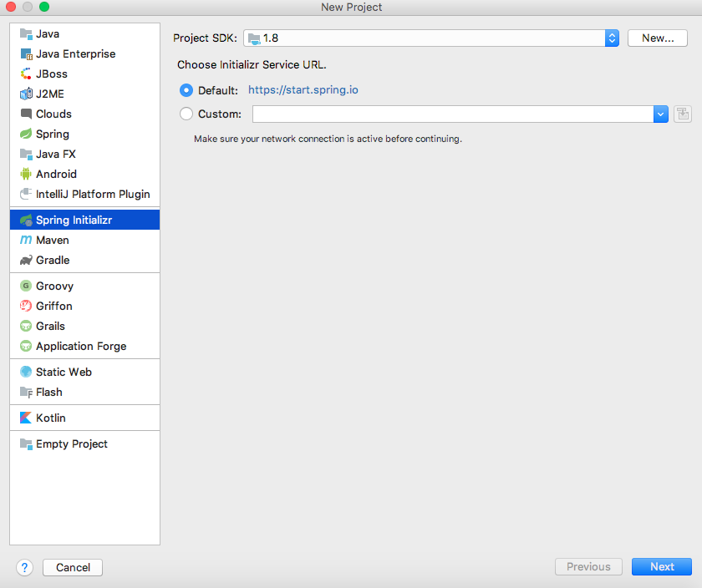This screenshot has width=702, height=588.
Task: Select the Empty Project label
Action: click(x=72, y=444)
